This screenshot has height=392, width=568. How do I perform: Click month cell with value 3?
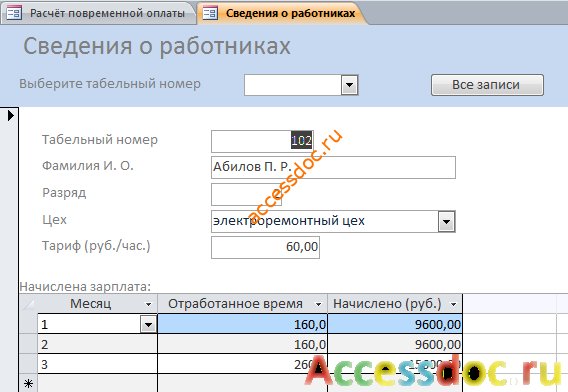97,364
